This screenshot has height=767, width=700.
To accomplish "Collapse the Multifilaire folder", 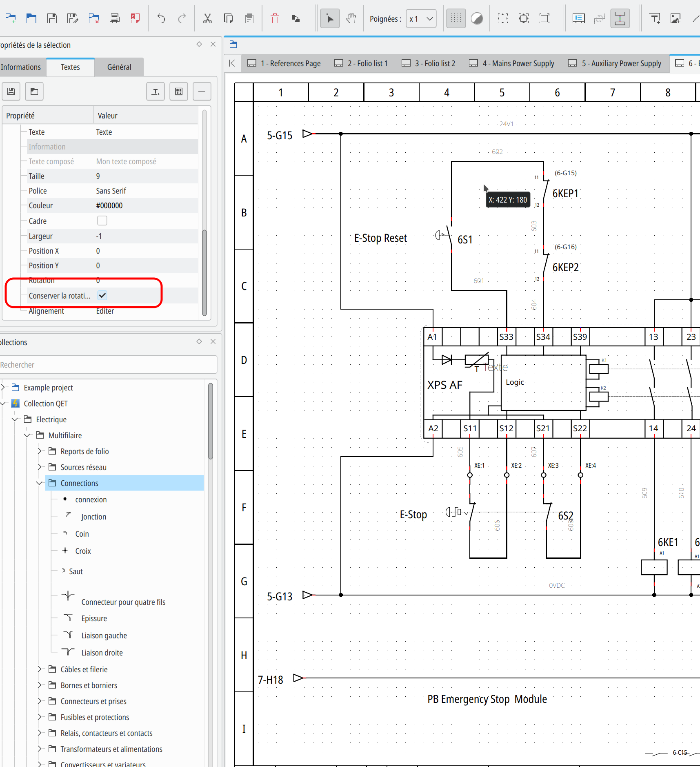I will click(x=27, y=435).
